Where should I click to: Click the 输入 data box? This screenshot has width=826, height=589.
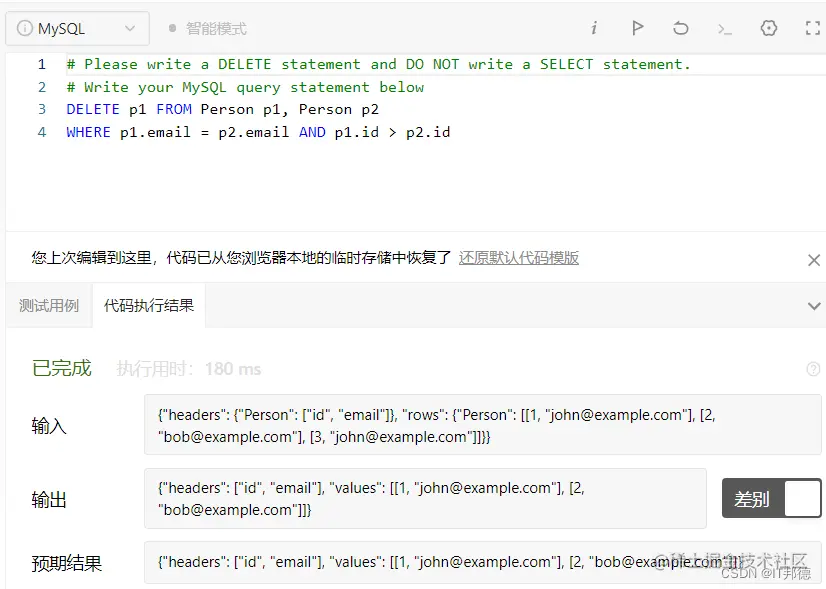coord(483,425)
